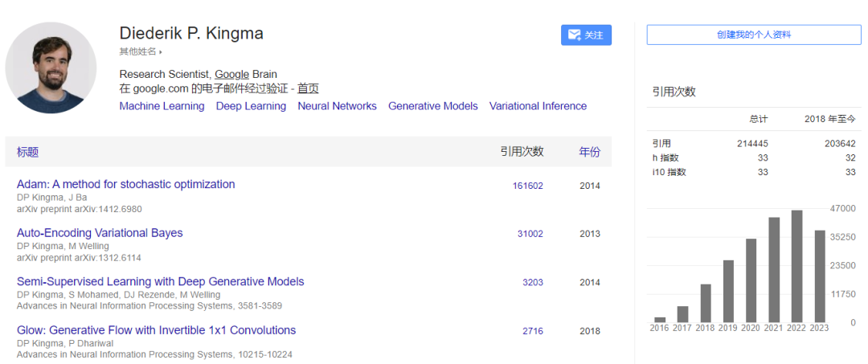View the 31002 citations count link
868x364 pixels.
(530, 234)
